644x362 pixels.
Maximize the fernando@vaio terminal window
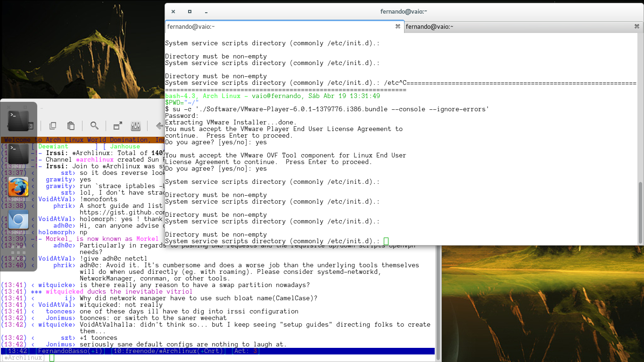190,12
